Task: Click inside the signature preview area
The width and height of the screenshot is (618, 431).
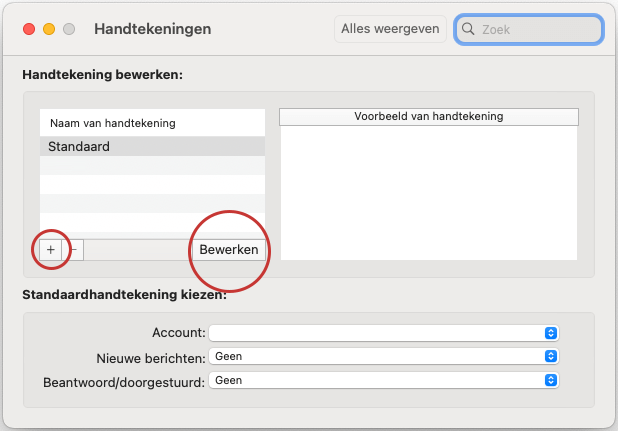Action: [428, 192]
